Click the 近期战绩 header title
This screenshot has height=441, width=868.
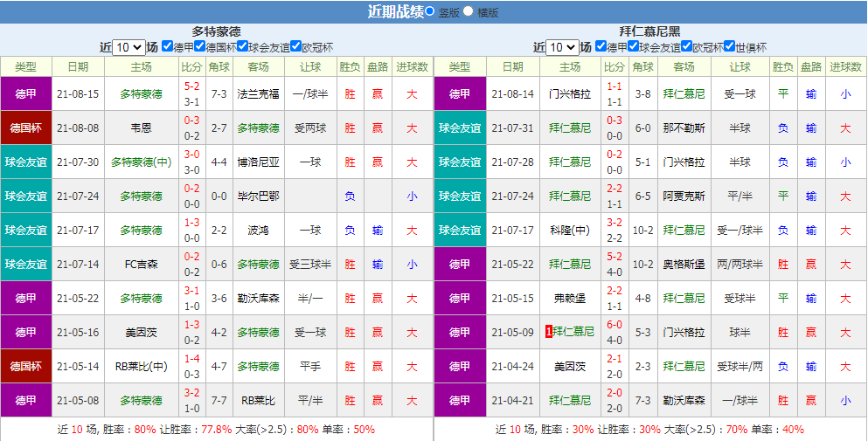click(x=395, y=11)
